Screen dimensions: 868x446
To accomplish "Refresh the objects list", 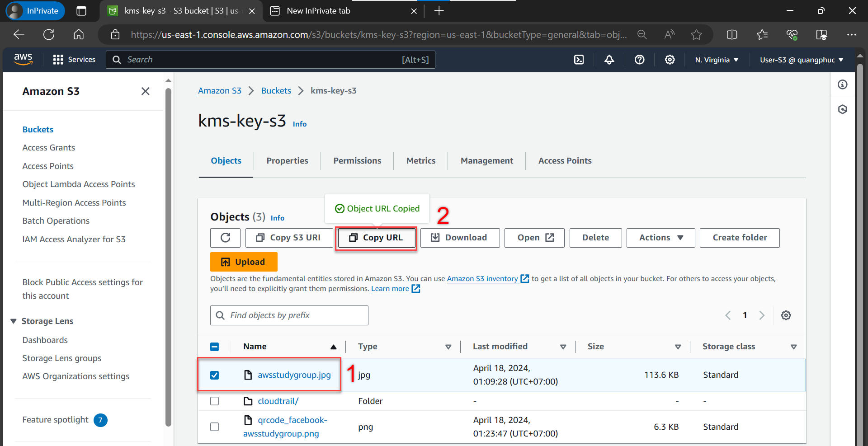I will [225, 238].
